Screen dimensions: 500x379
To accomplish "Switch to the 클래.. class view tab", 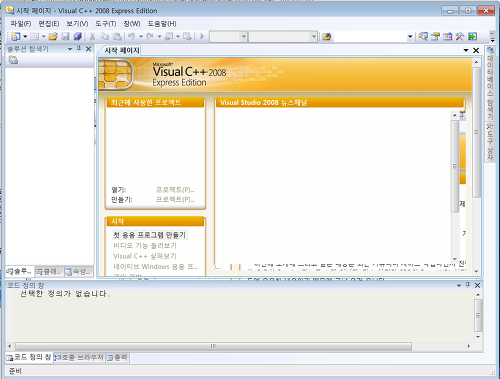I will click(x=49, y=272).
